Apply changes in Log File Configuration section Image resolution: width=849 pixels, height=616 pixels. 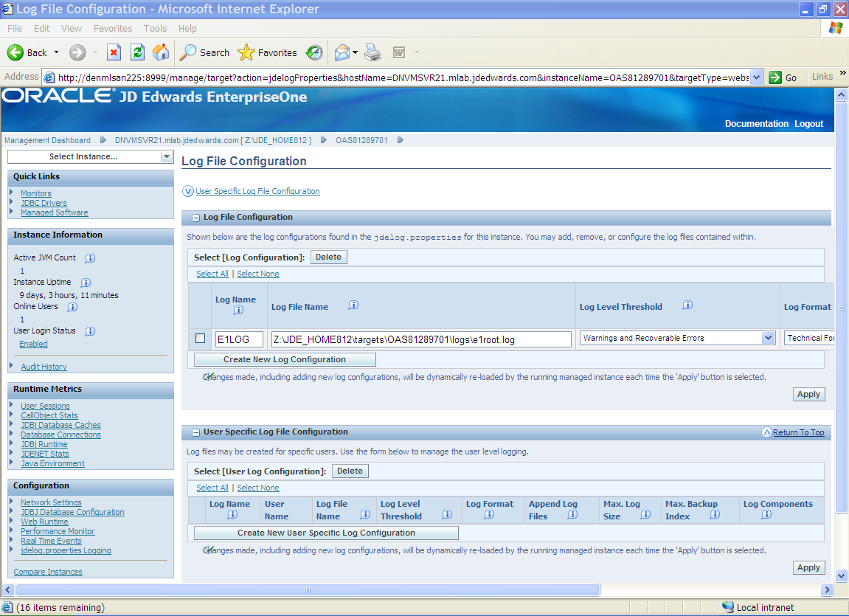tap(809, 394)
